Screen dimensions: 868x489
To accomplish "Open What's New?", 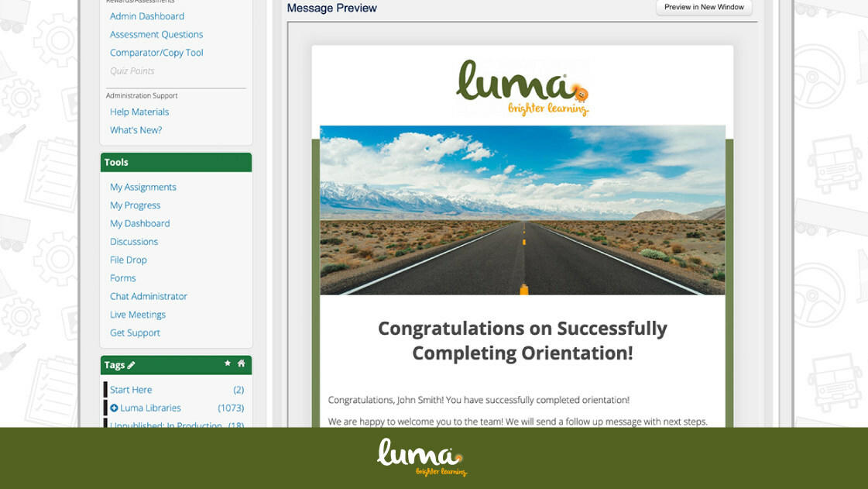I will (136, 129).
